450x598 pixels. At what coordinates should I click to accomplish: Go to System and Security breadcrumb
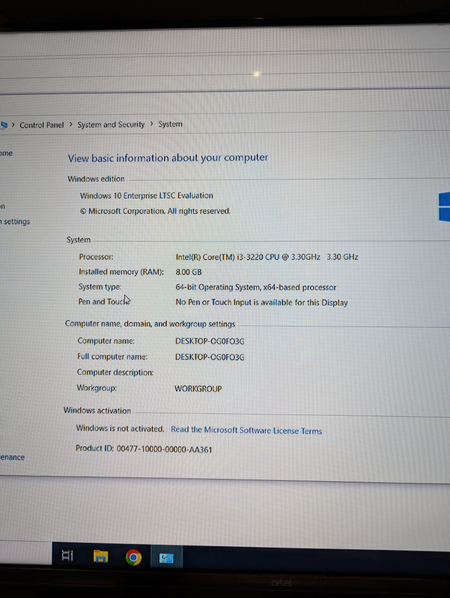click(x=111, y=125)
